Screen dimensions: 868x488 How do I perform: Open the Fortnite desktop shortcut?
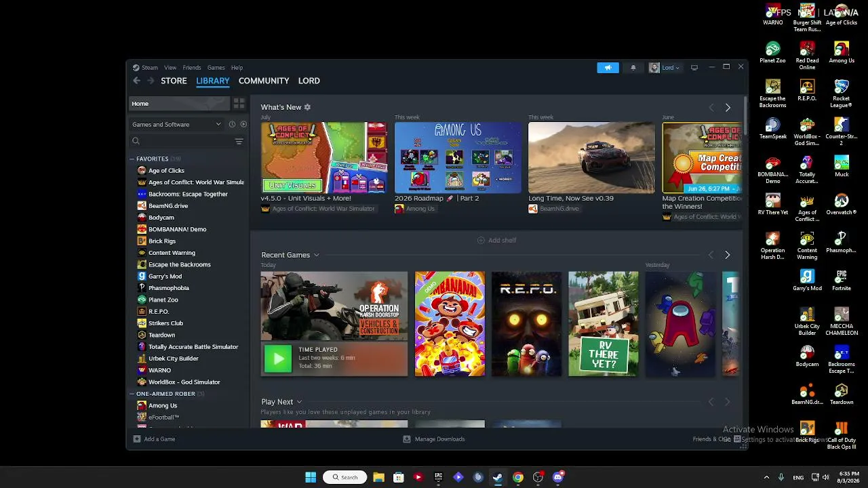[x=842, y=281]
